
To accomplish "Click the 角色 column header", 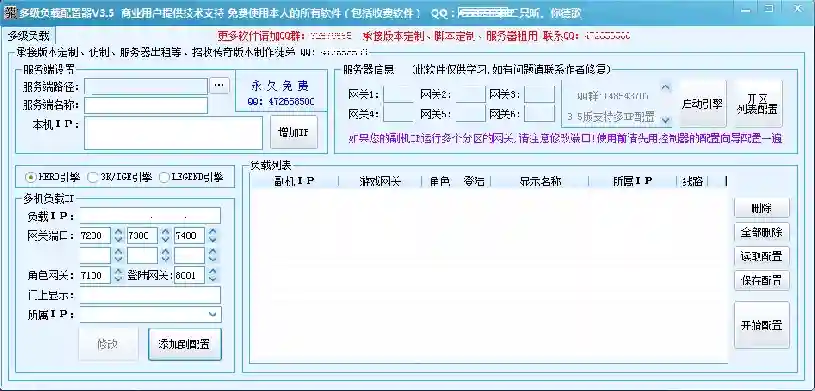I will (439, 181).
